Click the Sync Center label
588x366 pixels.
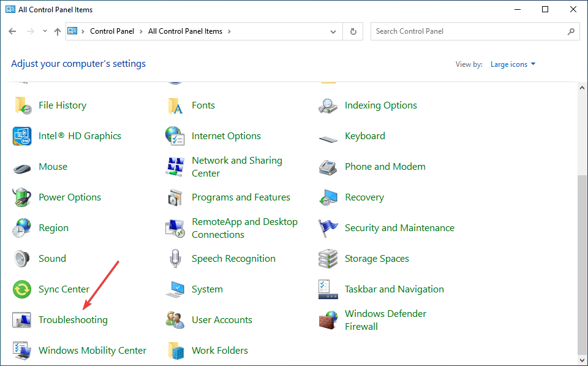64,289
